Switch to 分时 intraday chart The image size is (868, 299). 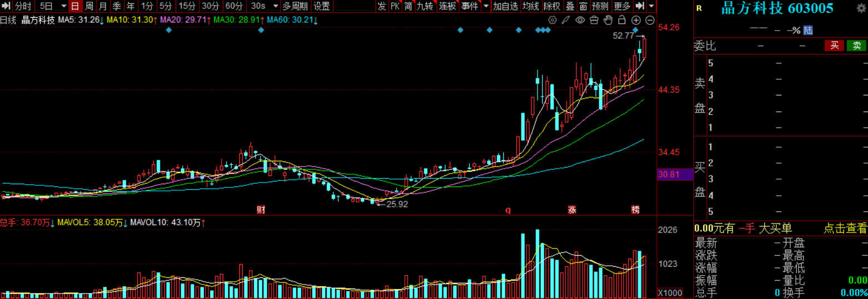(23, 6)
